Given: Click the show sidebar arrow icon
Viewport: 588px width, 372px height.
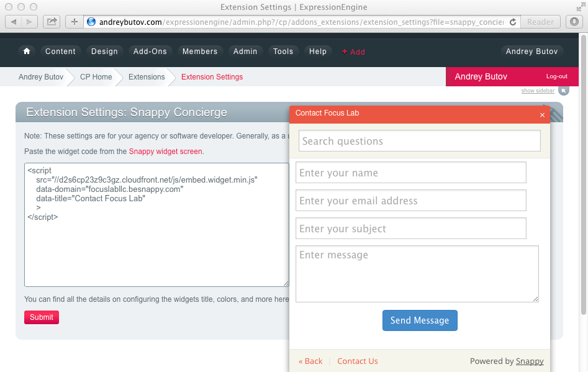Looking at the screenshot, I should [x=564, y=91].
